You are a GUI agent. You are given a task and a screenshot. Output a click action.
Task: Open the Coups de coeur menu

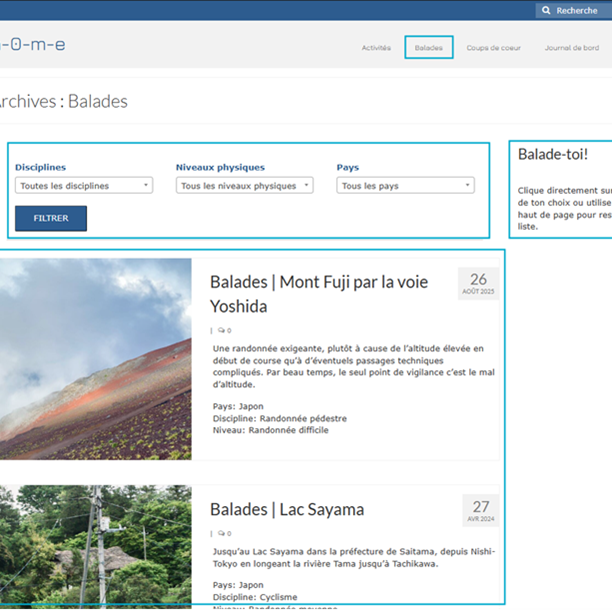click(493, 48)
